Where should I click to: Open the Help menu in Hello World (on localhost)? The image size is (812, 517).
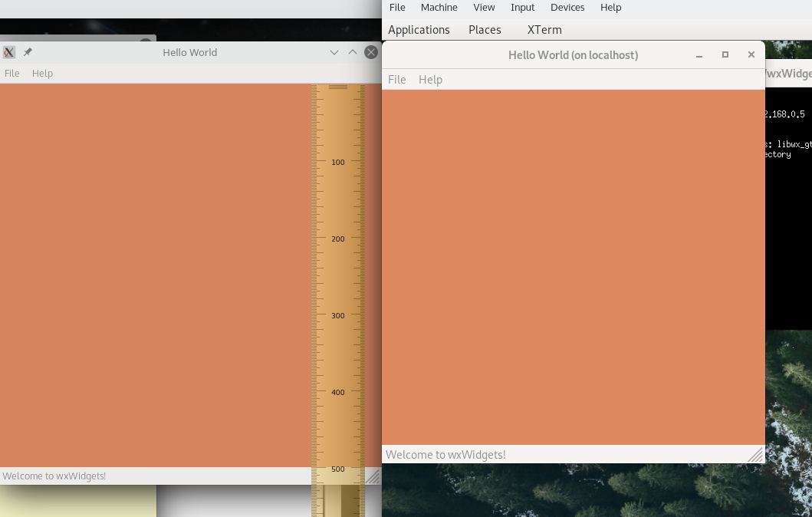pyautogui.click(x=430, y=79)
